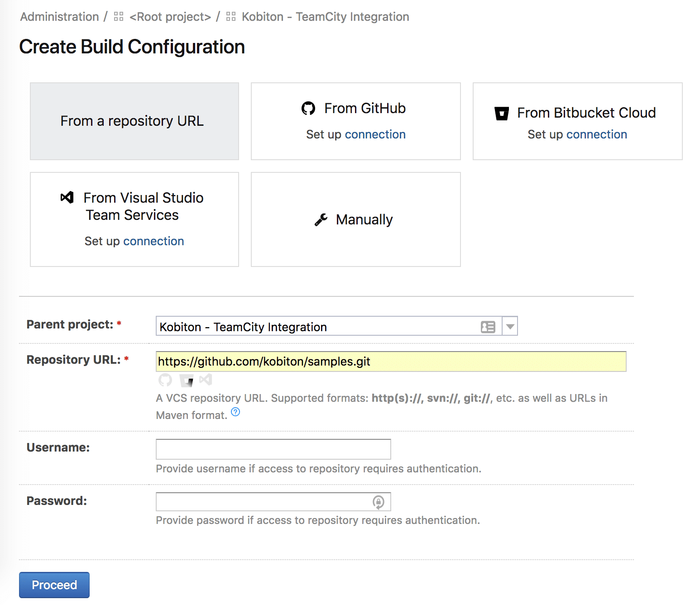Click the Visual Studio Team Services connection link
The width and height of the screenshot is (700, 609).
153,241
